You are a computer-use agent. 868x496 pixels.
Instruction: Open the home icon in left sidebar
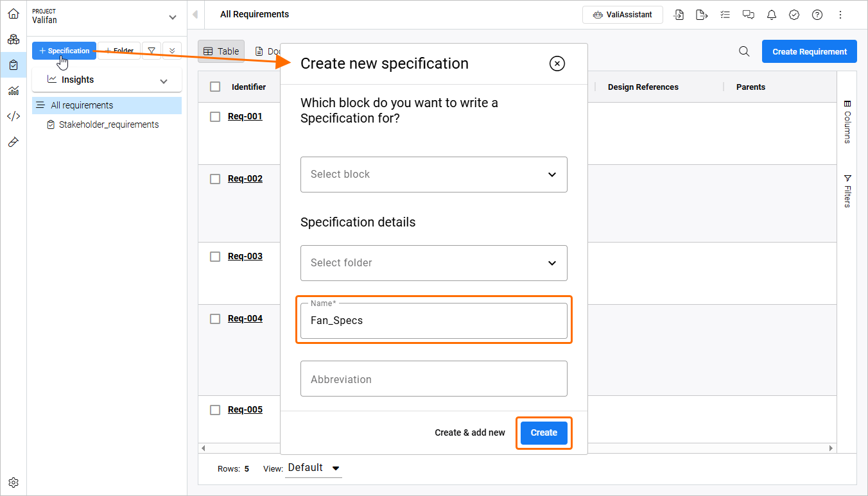[13, 13]
